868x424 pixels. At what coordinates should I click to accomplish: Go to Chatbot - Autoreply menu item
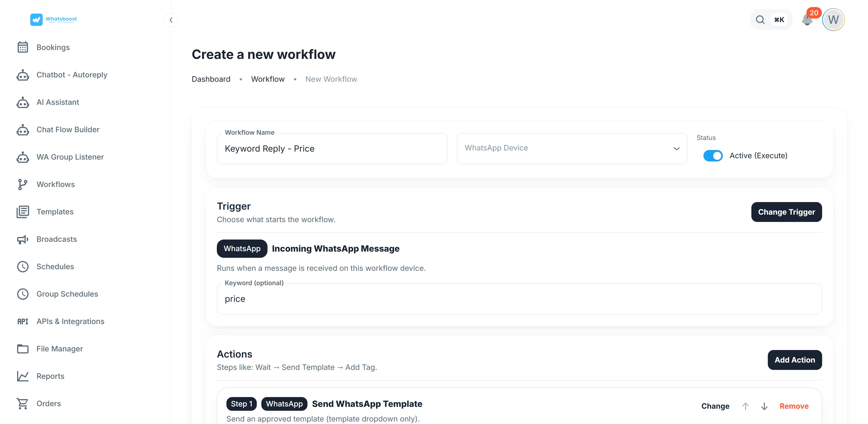click(x=72, y=75)
